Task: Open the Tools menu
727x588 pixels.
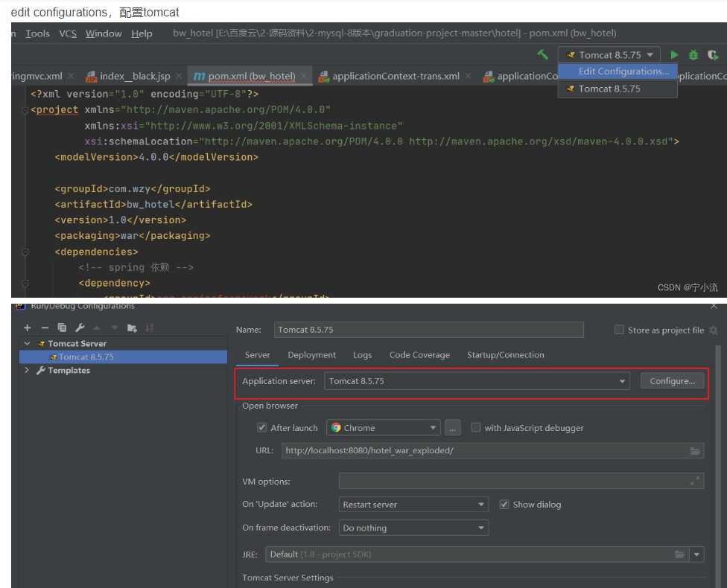Action: (37, 33)
